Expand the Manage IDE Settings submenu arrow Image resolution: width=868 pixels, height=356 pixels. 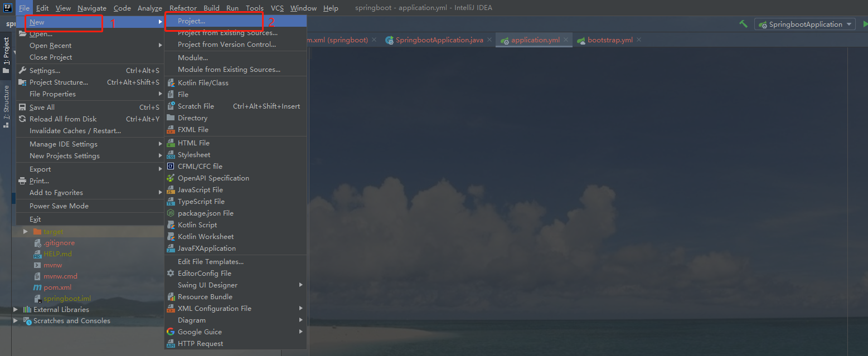[160, 144]
